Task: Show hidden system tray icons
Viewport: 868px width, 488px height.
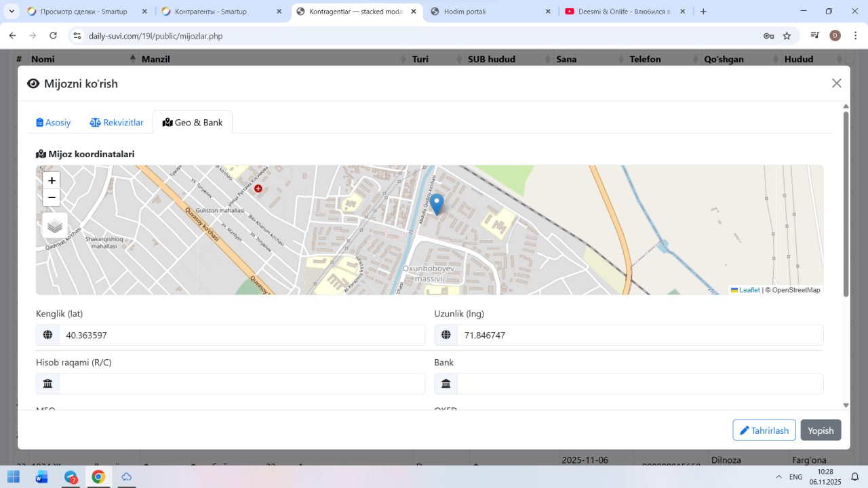Action: (777, 477)
